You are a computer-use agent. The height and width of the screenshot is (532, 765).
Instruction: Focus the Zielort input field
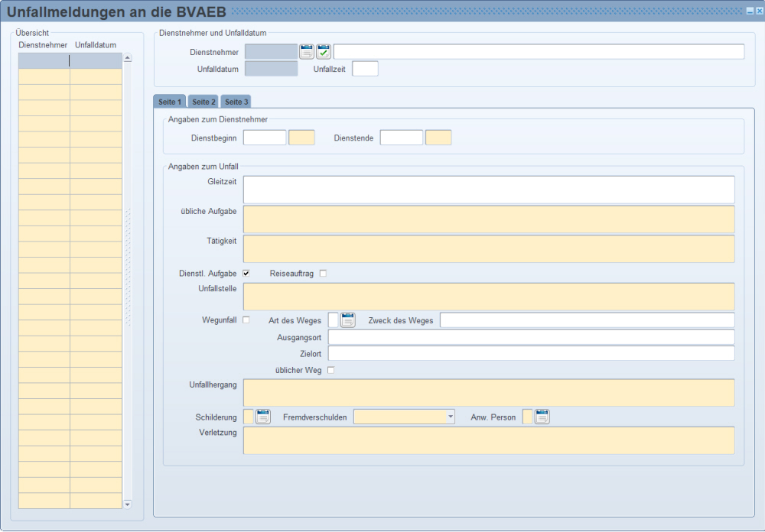pos(532,354)
